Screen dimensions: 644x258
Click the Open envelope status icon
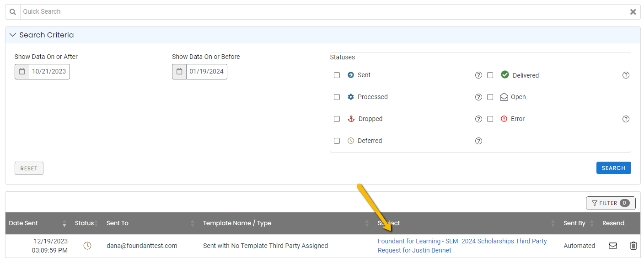(x=504, y=97)
